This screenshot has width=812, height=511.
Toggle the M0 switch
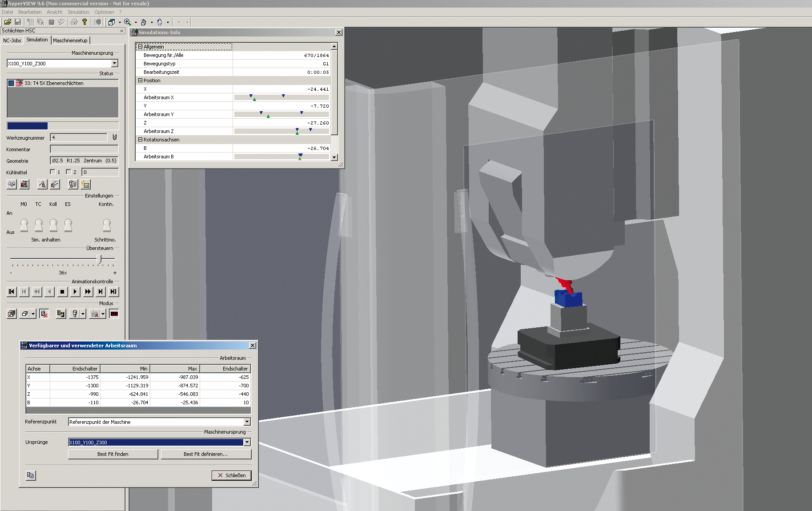[x=24, y=225]
